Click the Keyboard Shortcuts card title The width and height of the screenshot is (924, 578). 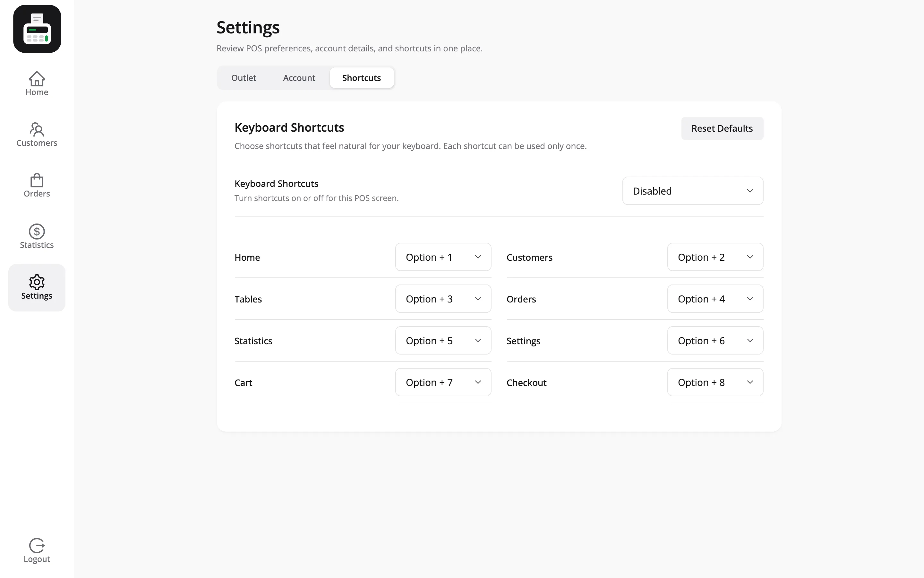point(289,128)
